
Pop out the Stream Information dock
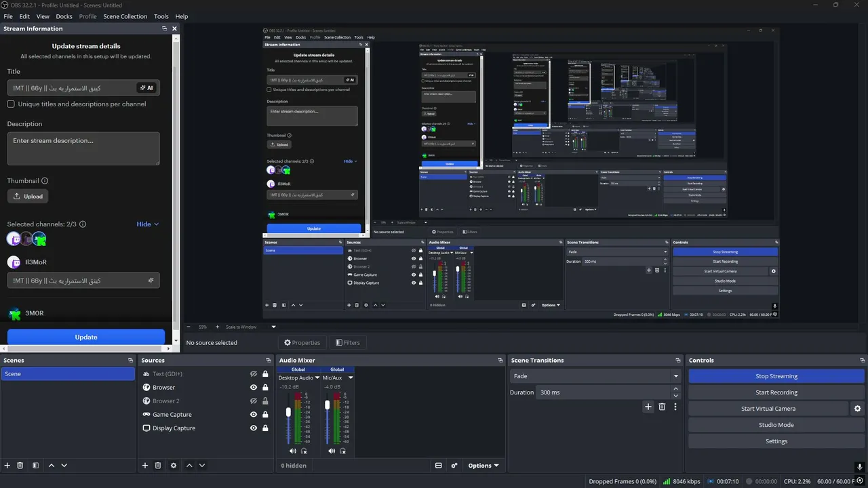164,28
